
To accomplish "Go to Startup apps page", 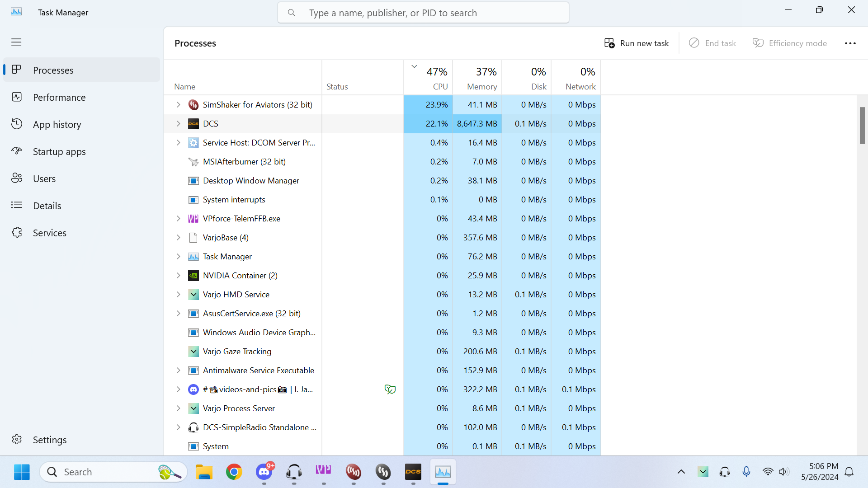I will tap(81, 151).
